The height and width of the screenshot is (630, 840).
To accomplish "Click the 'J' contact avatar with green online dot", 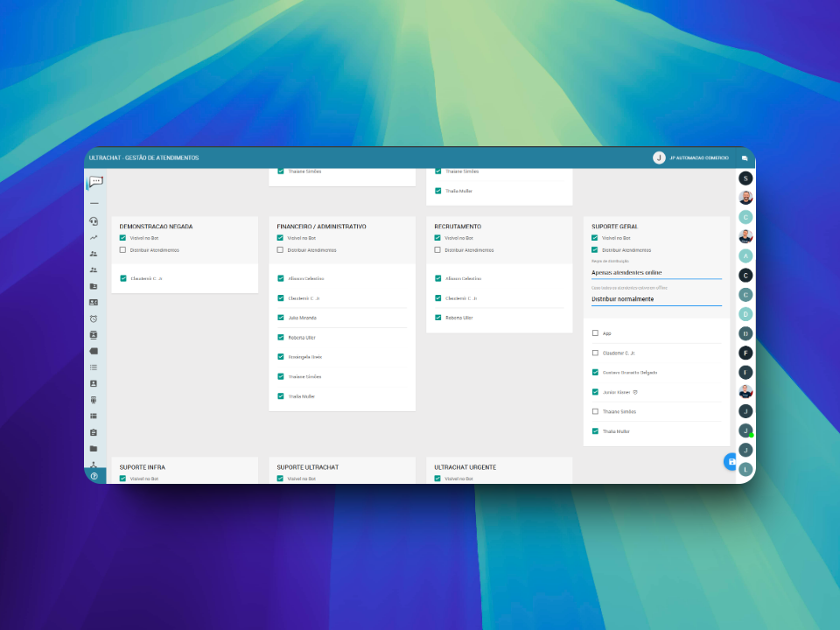I will pyautogui.click(x=745, y=430).
